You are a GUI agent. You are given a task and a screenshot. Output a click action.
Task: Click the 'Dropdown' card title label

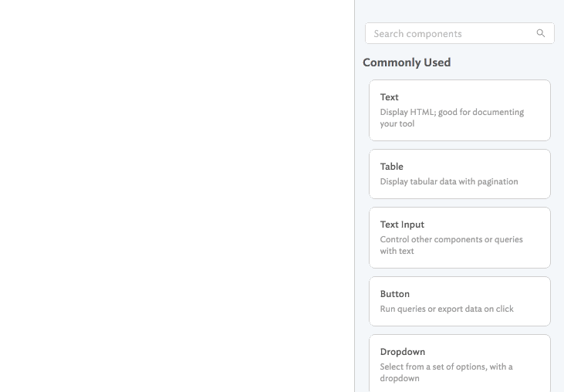pos(403,352)
